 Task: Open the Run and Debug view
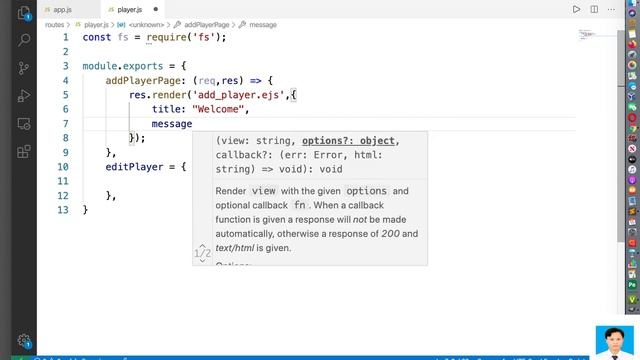[x=24, y=96]
